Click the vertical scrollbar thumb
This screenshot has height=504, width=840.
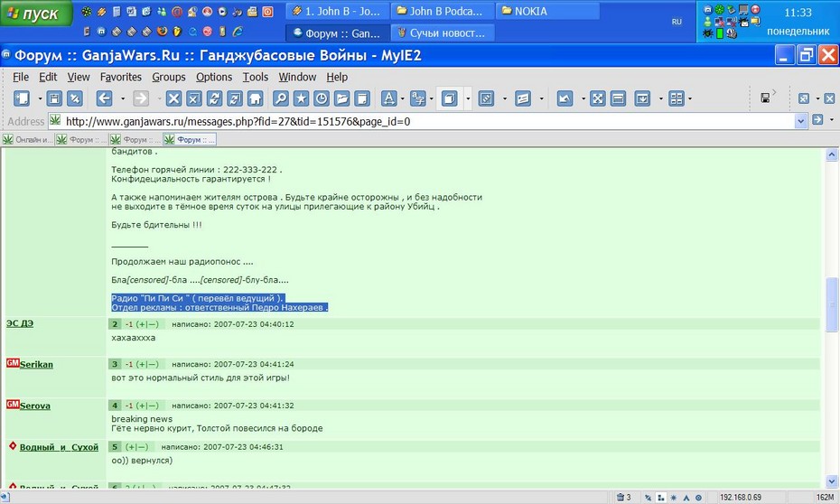[832, 305]
